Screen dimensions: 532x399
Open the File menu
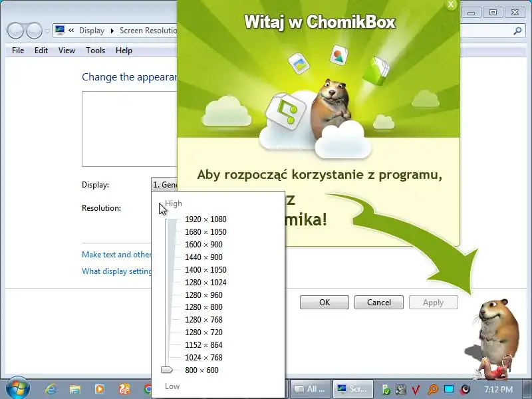18,51
